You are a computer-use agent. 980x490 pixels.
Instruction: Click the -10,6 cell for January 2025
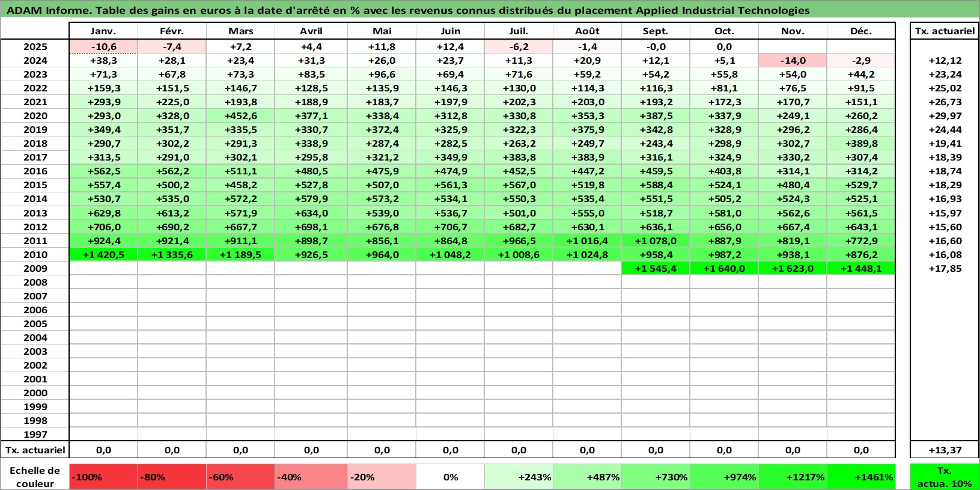click(103, 46)
